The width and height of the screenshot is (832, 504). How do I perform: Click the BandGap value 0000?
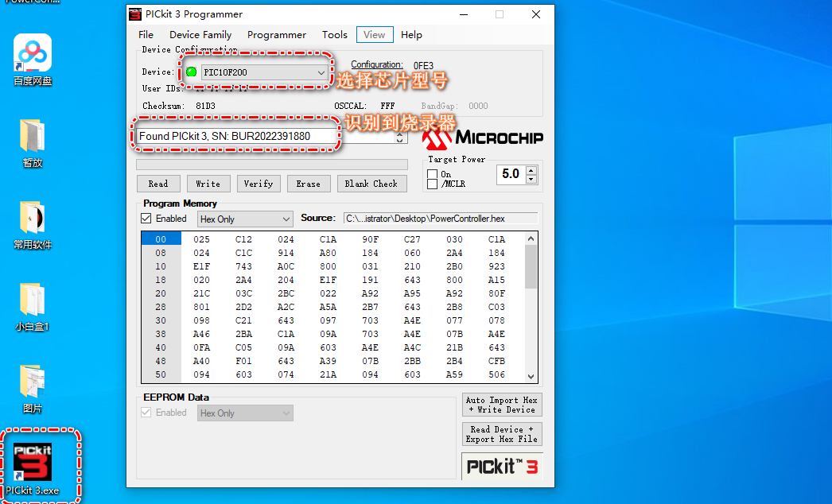(x=478, y=106)
